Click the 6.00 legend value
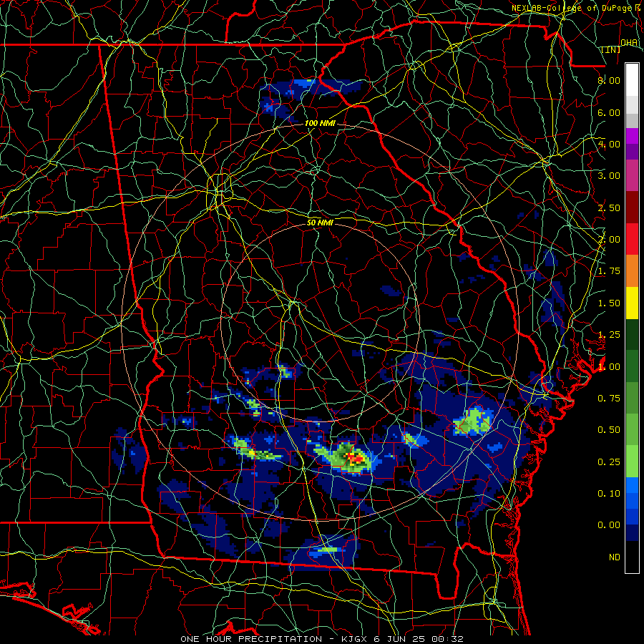The image size is (644, 644). coord(609,112)
